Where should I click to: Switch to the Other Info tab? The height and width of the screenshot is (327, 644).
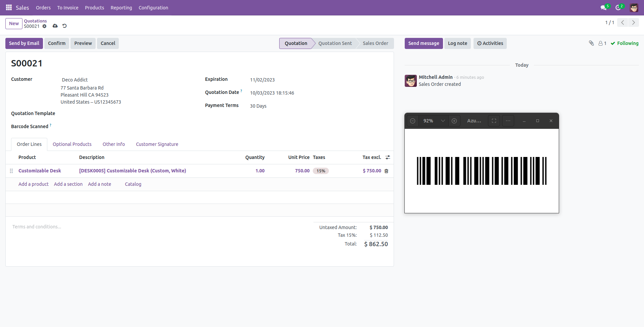114,144
